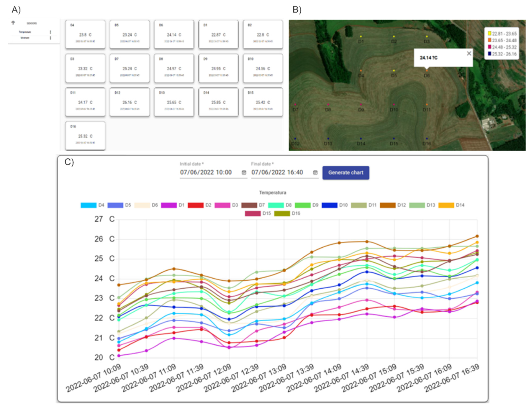Viewport: 532px width, 410px height.
Task: Open Temperature three-dot options menu
Action: point(50,32)
